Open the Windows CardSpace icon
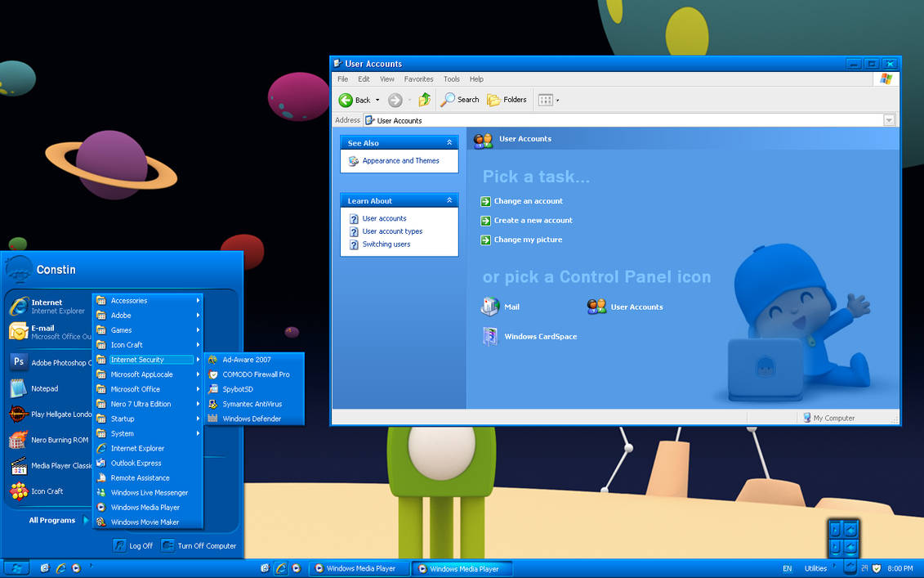924x578 pixels. click(x=490, y=336)
